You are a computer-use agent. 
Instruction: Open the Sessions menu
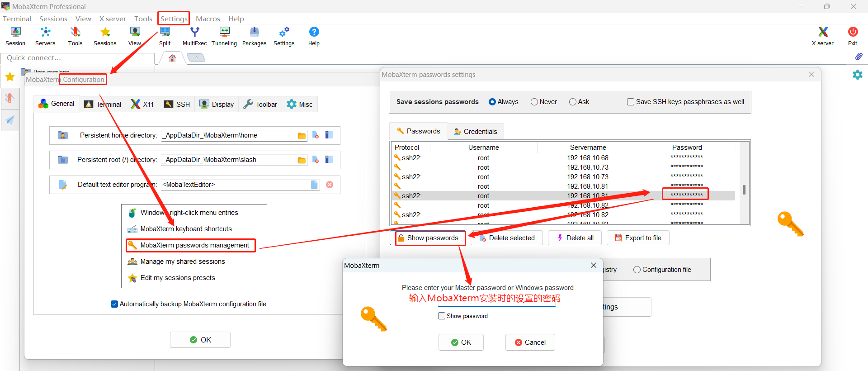53,19
